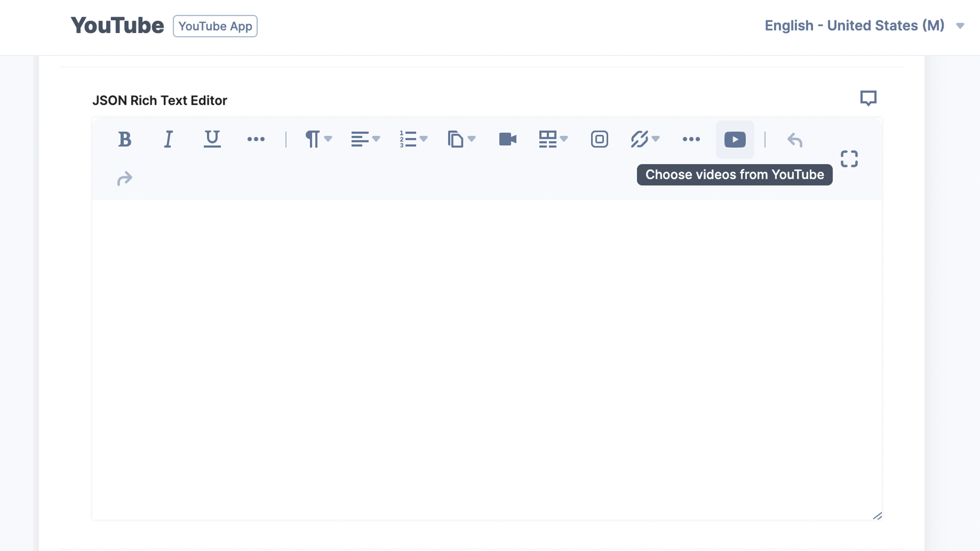Click inside the rich text editor area
980x551 pixels.
pyautogui.click(x=487, y=359)
